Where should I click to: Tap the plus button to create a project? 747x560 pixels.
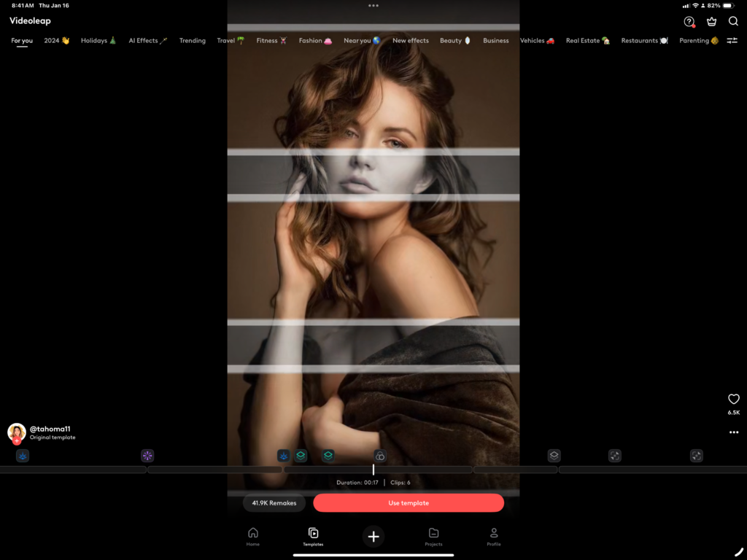(x=373, y=537)
